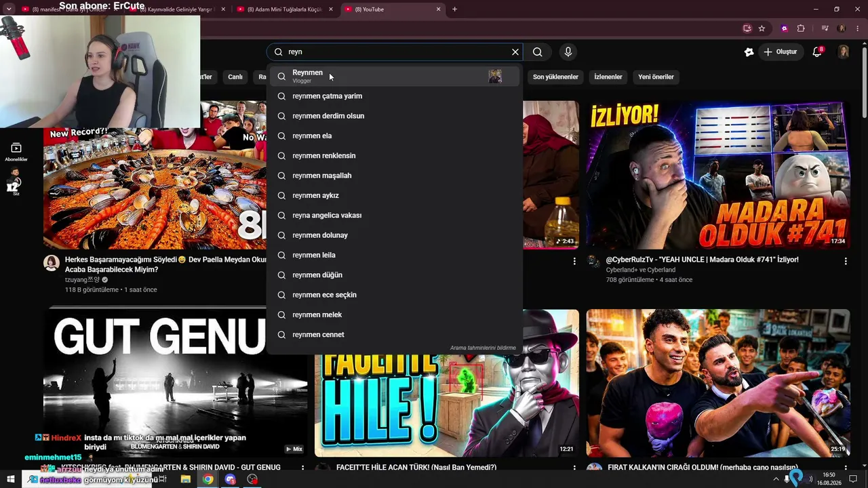Pick the 'reynmen renklensin' suggestion
Screen dimensions: 868x488
tap(395, 156)
